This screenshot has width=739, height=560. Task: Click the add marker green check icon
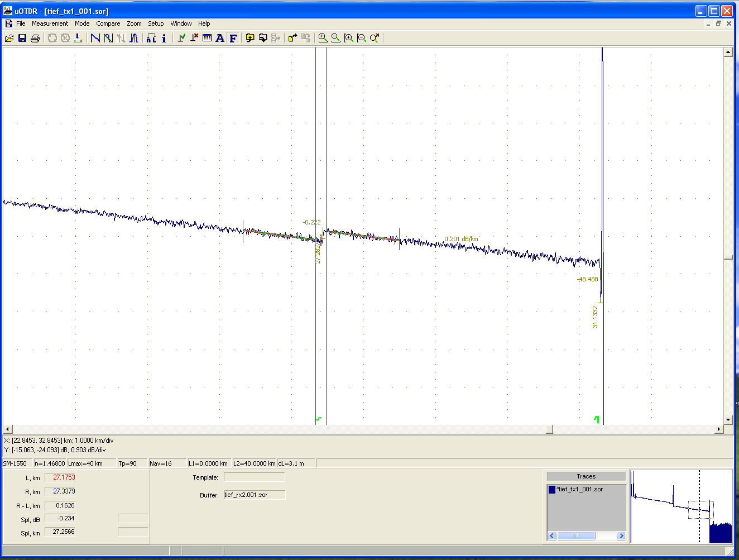[x=181, y=38]
